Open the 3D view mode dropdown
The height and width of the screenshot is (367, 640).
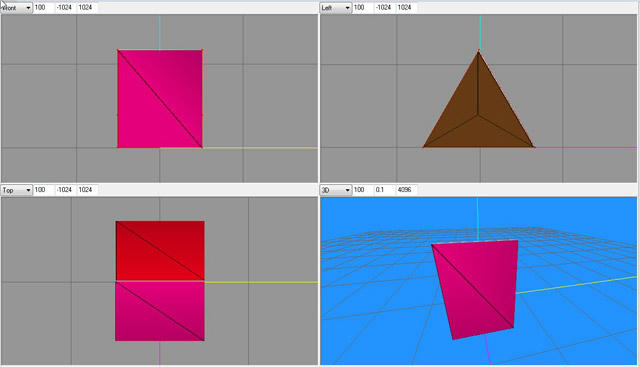pyautogui.click(x=336, y=190)
